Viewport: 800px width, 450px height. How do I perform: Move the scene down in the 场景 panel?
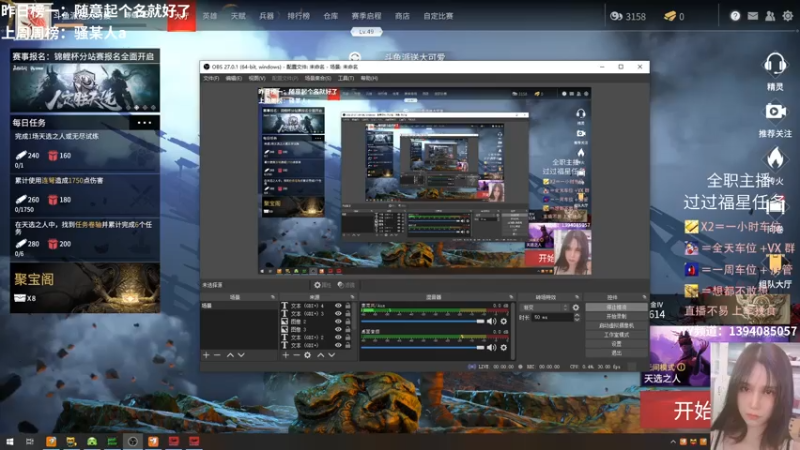tap(241, 355)
